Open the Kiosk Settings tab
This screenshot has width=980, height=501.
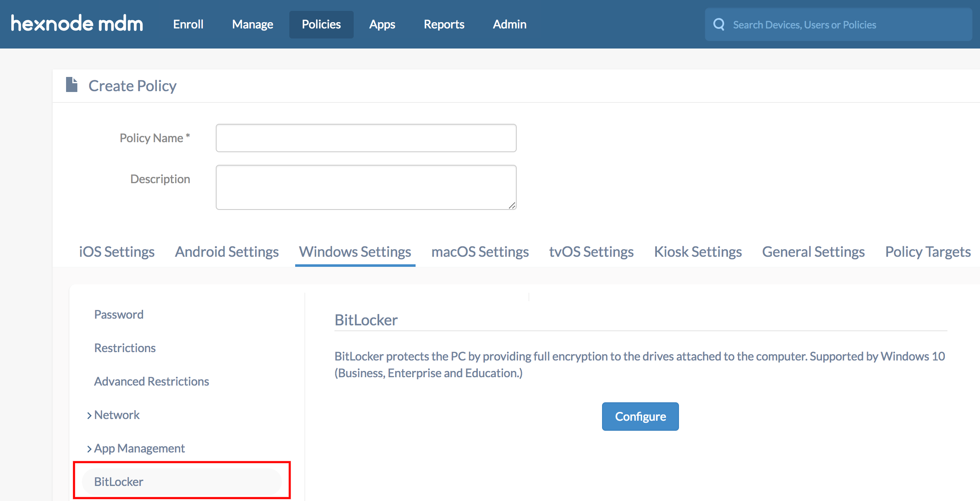point(698,252)
